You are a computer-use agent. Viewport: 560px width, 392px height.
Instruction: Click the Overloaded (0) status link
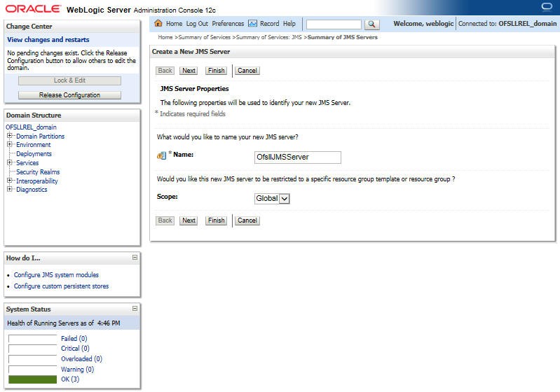tap(81, 358)
